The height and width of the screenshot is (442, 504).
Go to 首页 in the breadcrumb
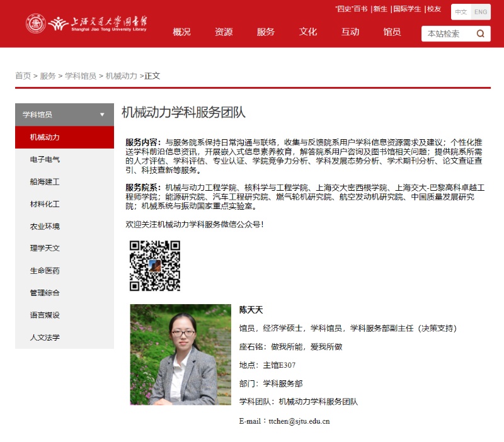pyautogui.click(x=23, y=76)
